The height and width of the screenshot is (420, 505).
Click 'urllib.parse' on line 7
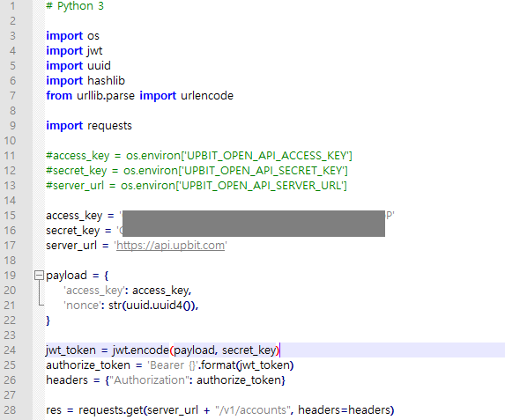[x=106, y=96]
